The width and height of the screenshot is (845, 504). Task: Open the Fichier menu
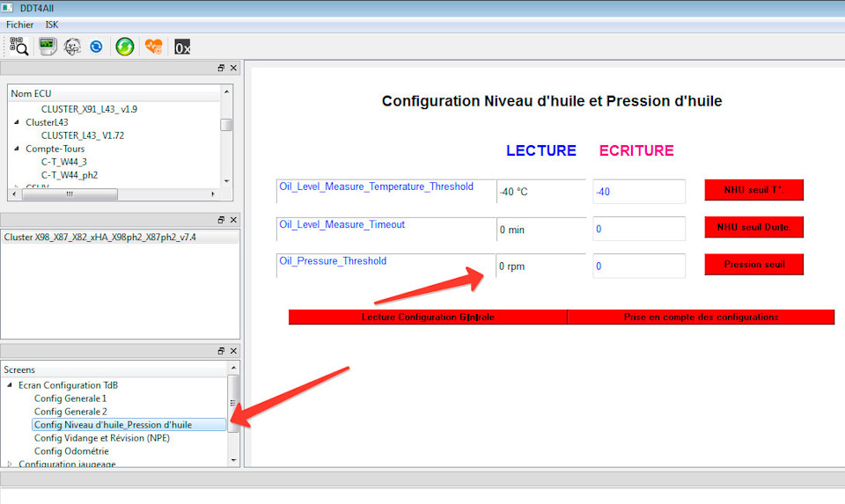click(19, 25)
